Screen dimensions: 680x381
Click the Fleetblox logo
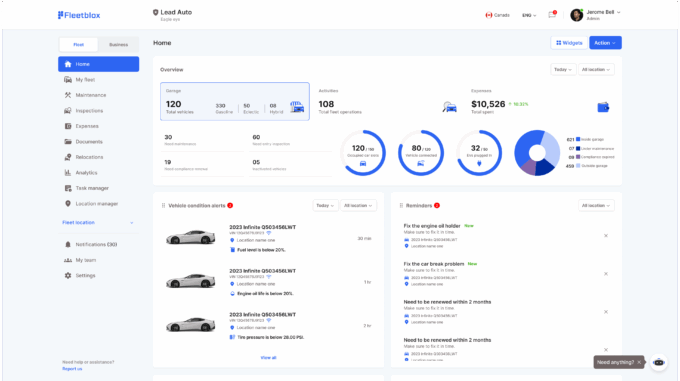79,15
